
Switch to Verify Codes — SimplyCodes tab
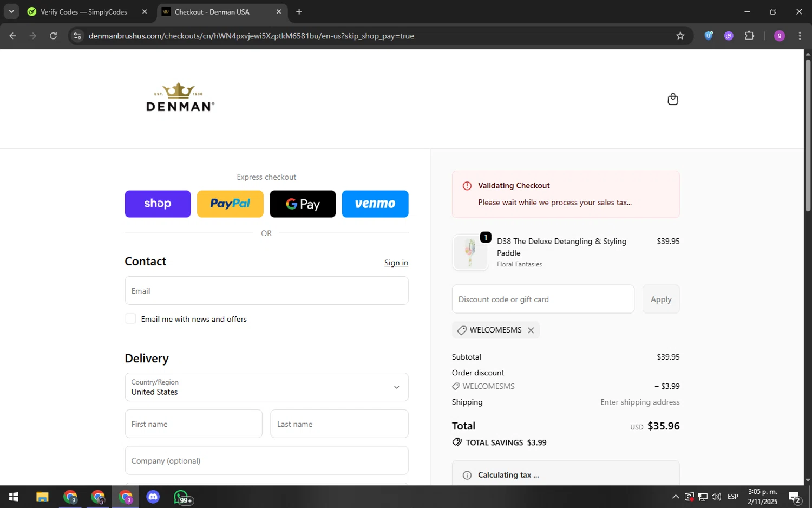click(84, 12)
